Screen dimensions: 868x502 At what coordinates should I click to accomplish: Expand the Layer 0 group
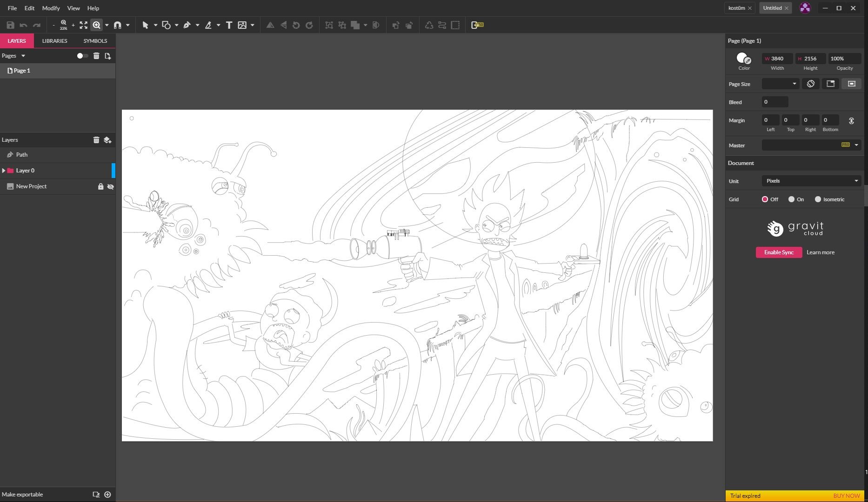tap(4, 171)
